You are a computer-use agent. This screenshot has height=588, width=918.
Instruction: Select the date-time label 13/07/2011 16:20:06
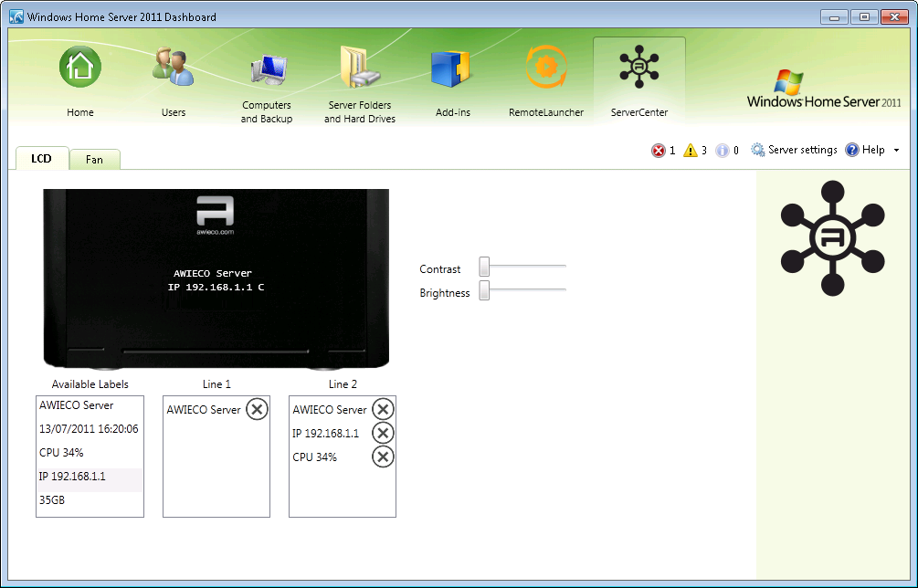90,428
